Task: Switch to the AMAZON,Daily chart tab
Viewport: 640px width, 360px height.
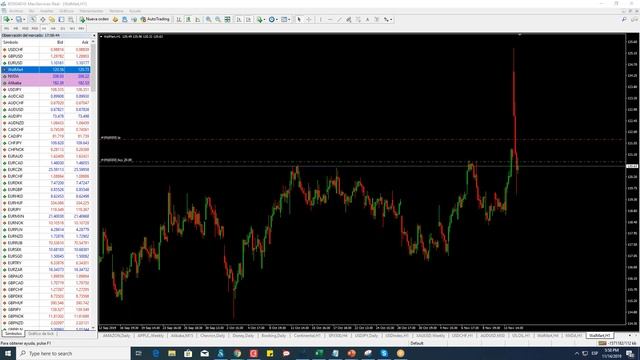Action: click(x=116, y=336)
